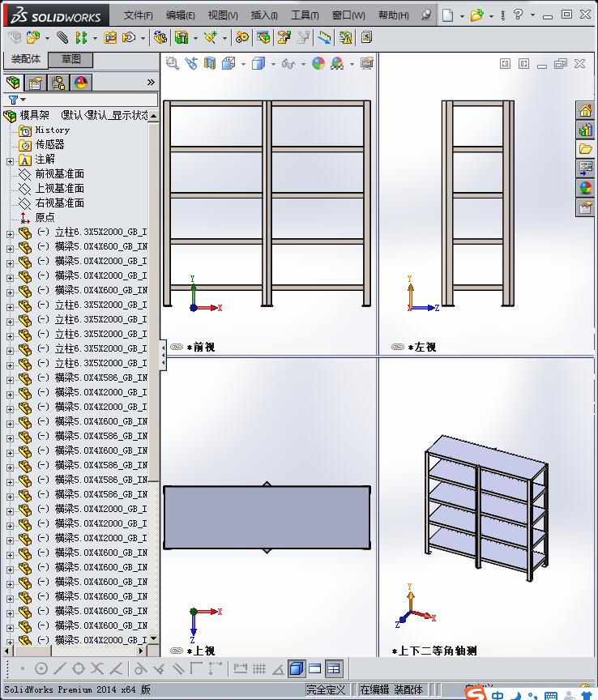The height and width of the screenshot is (700, 598).
Task: Click the Display Style cube icon
Action: [x=258, y=63]
